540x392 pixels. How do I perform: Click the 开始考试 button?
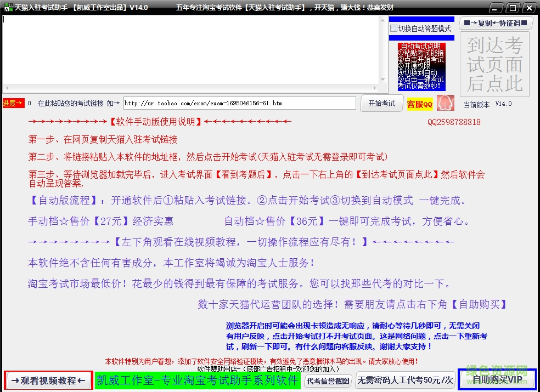pos(381,103)
